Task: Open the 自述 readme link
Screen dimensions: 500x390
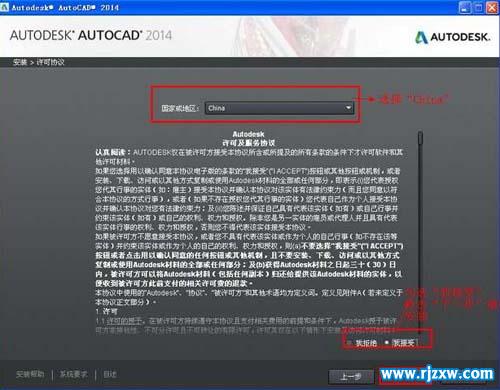Action: click(x=110, y=374)
